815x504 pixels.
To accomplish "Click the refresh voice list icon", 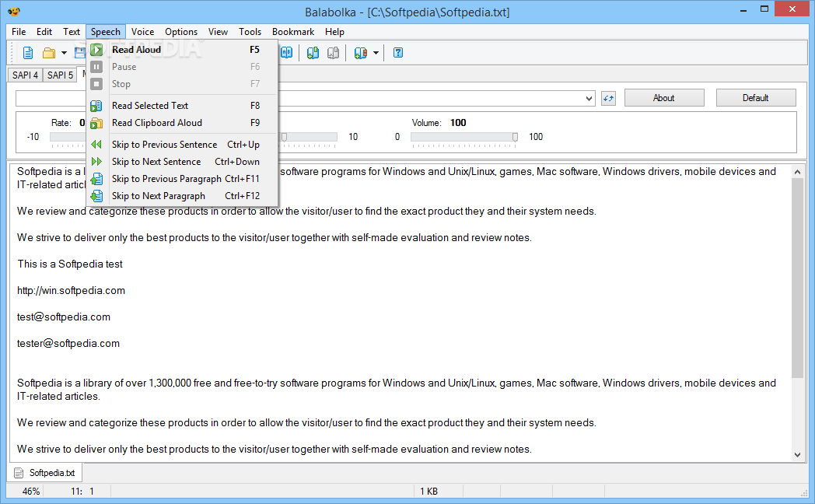I will tap(609, 98).
